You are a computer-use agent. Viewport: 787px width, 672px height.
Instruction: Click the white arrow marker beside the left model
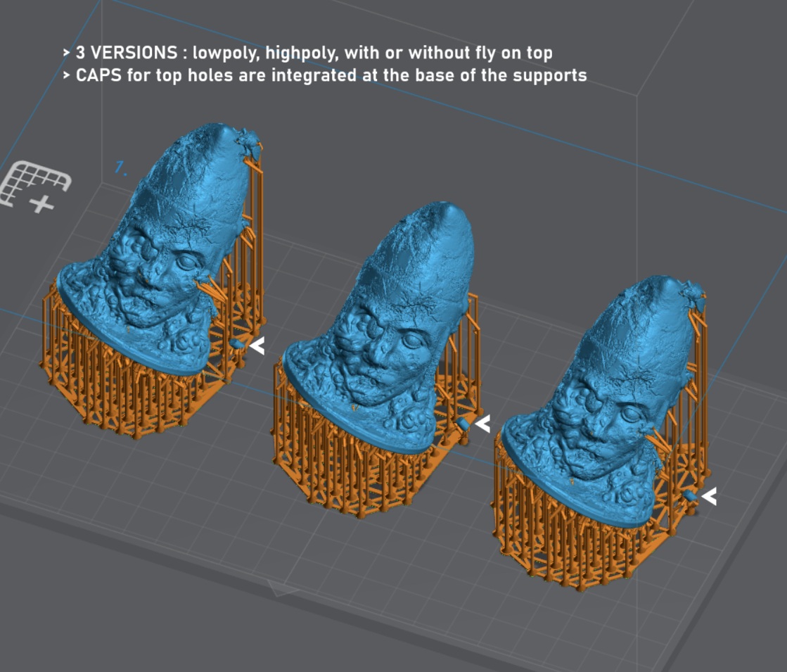coord(257,346)
